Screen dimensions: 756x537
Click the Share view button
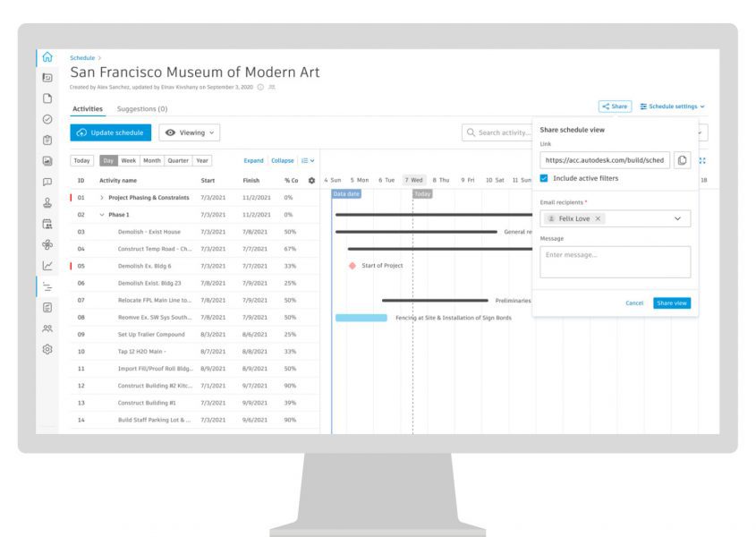(x=672, y=303)
